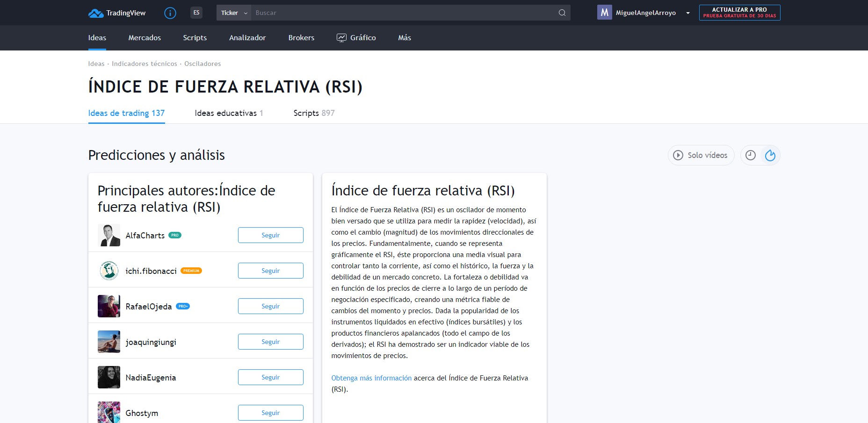Change language via ES button
Viewport: 868px width, 423px height.
click(x=196, y=13)
